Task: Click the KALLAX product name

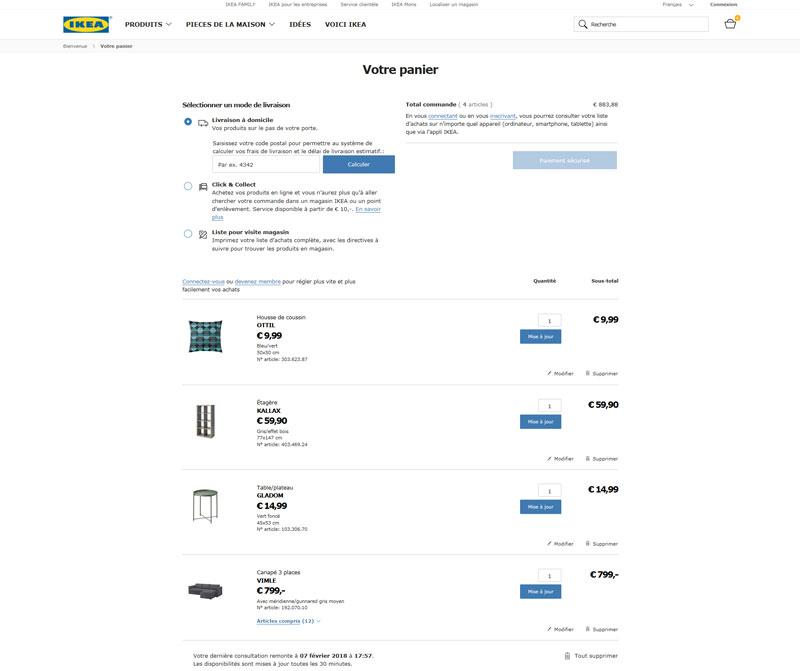Action: tap(269, 410)
